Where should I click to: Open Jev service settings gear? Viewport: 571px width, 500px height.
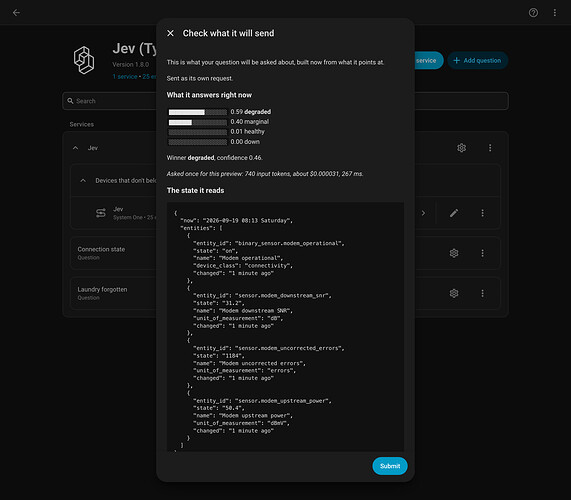pos(461,148)
